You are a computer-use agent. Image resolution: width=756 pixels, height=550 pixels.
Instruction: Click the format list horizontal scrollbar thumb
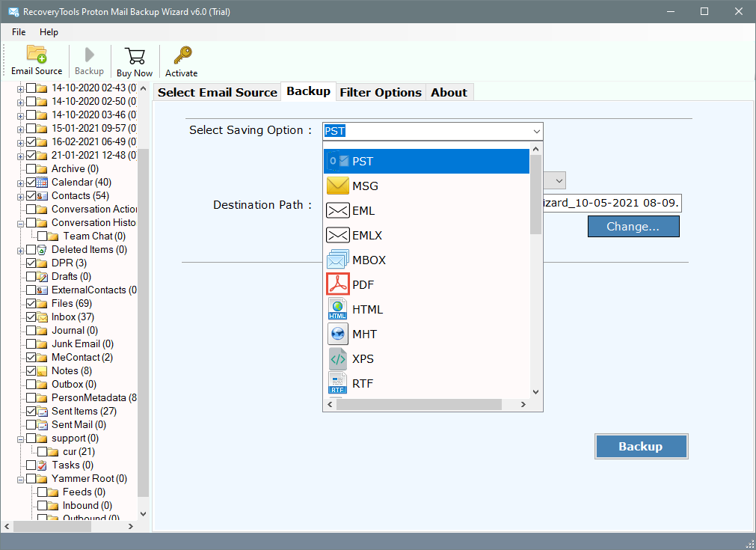click(x=419, y=404)
